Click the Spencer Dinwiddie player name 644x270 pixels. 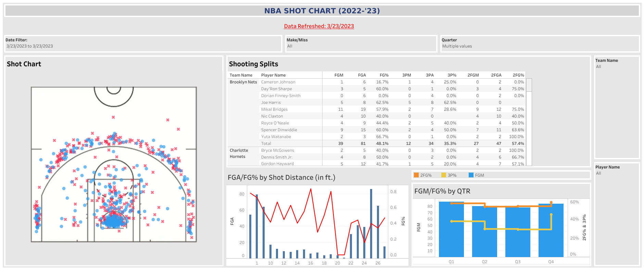279,130
